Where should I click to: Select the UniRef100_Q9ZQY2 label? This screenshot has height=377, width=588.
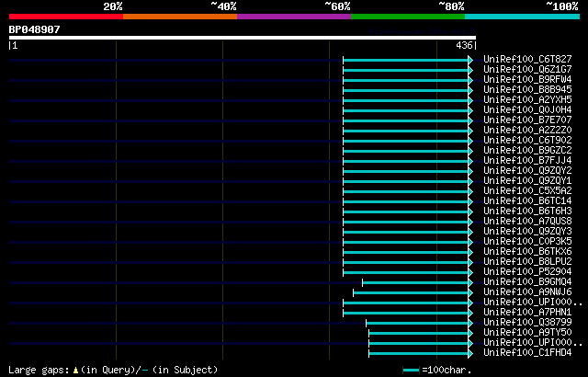[x=527, y=170]
